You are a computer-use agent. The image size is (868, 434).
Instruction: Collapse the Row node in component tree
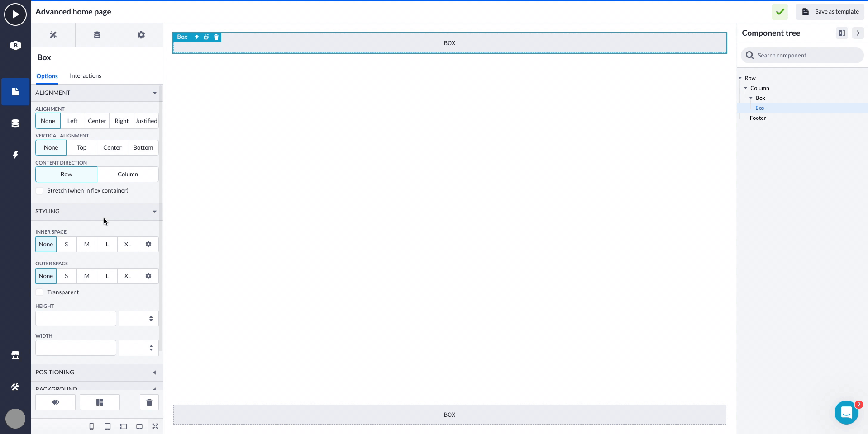pyautogui.click(x=740, y=78)
